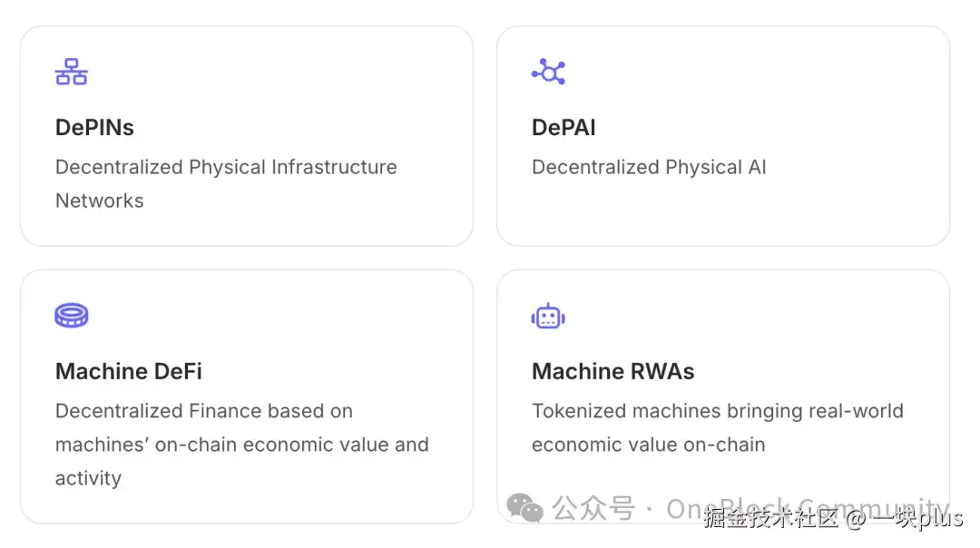Click the robot icon above Machine RWAs
The width and height of the screenshot is (980, 548).
[x=548, y=316]
